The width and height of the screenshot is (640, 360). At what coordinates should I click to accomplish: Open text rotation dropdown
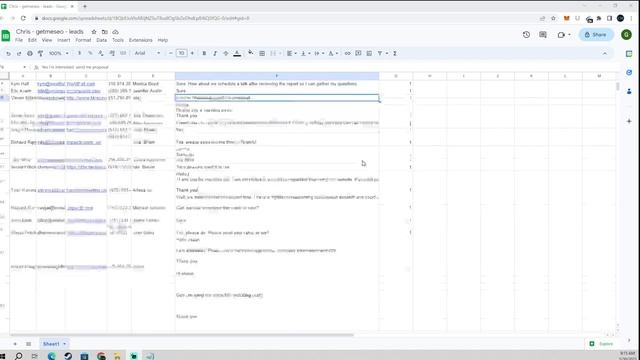(333, 53)
